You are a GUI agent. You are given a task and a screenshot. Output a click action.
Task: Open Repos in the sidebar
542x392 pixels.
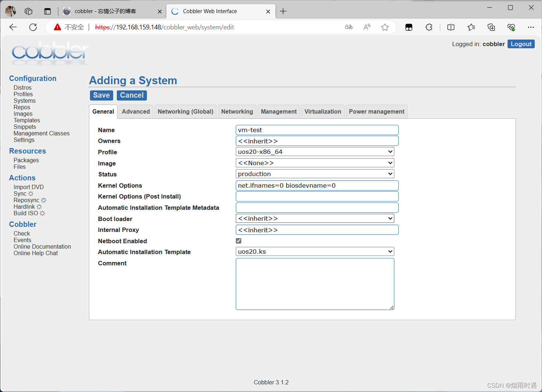click(x=22, y=107)
